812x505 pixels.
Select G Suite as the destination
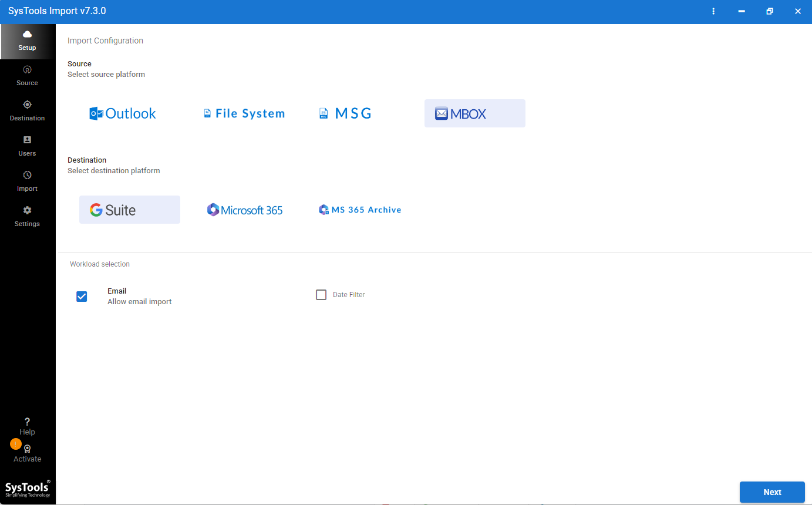(x=129, y=210)
